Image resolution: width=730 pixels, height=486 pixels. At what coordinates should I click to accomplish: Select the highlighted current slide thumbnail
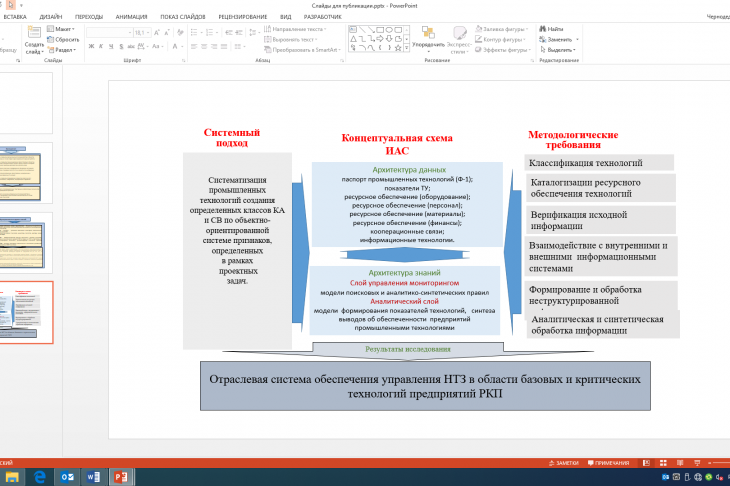(27, 312)
